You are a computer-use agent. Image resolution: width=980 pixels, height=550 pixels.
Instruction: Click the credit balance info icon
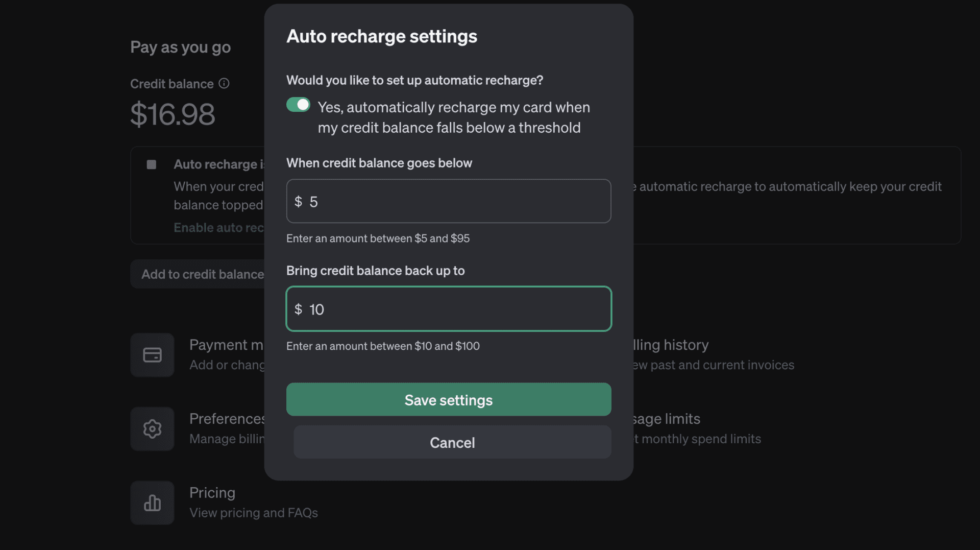tap(224, 83)
